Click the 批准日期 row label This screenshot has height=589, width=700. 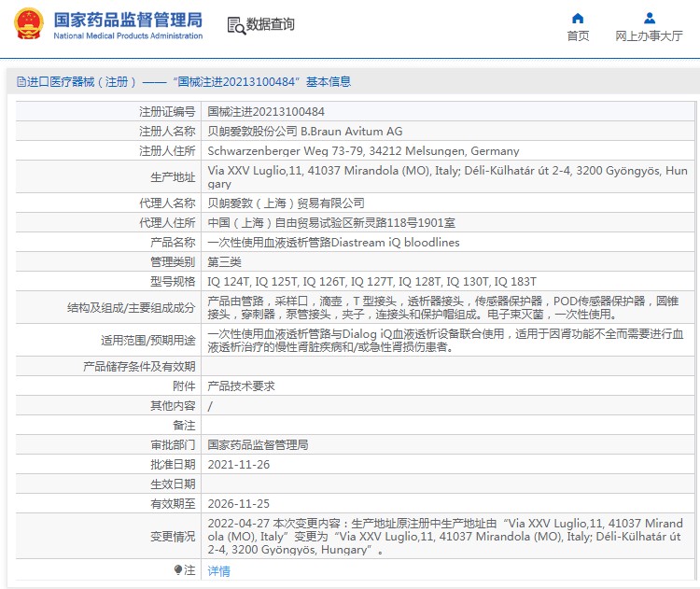[173, 465]
